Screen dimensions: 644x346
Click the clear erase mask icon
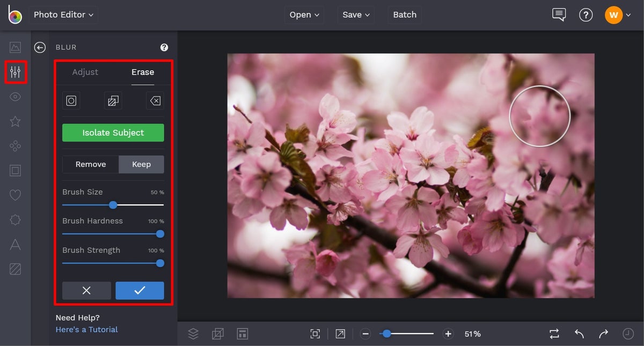point(155,101)
